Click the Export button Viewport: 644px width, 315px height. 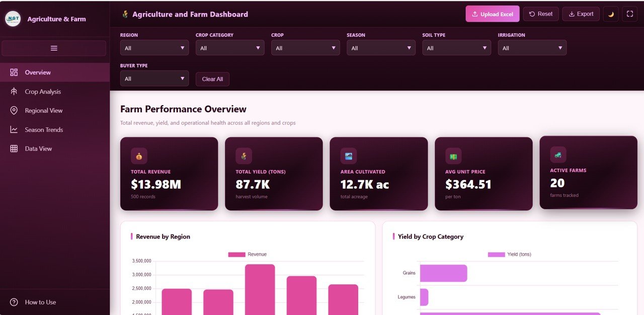581,14
